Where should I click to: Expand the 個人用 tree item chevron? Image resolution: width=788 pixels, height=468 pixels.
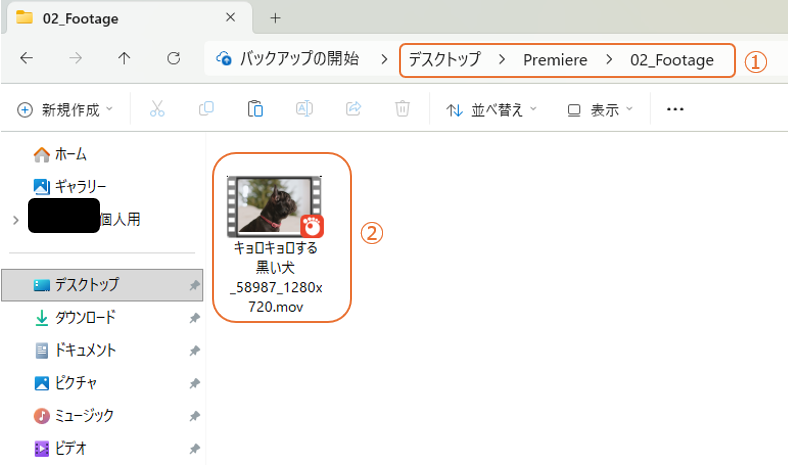point(13,219)
